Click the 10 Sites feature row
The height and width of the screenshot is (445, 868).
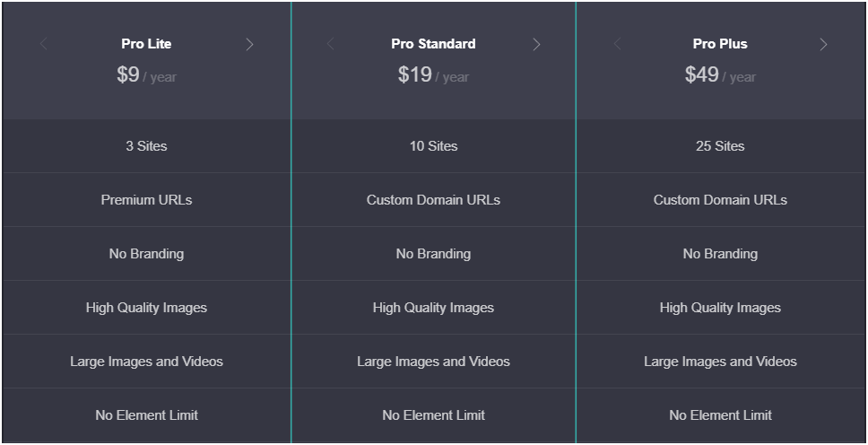[433, 146]
